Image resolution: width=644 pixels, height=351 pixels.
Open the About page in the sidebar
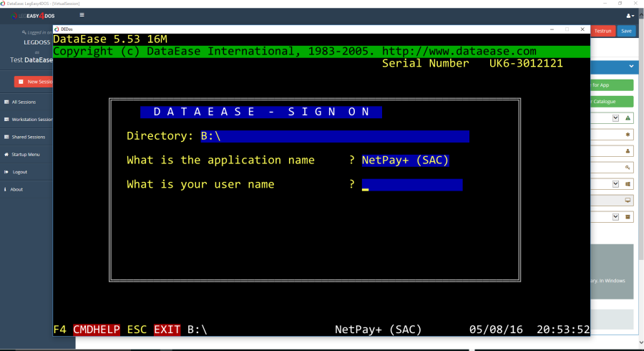(16, 190)
